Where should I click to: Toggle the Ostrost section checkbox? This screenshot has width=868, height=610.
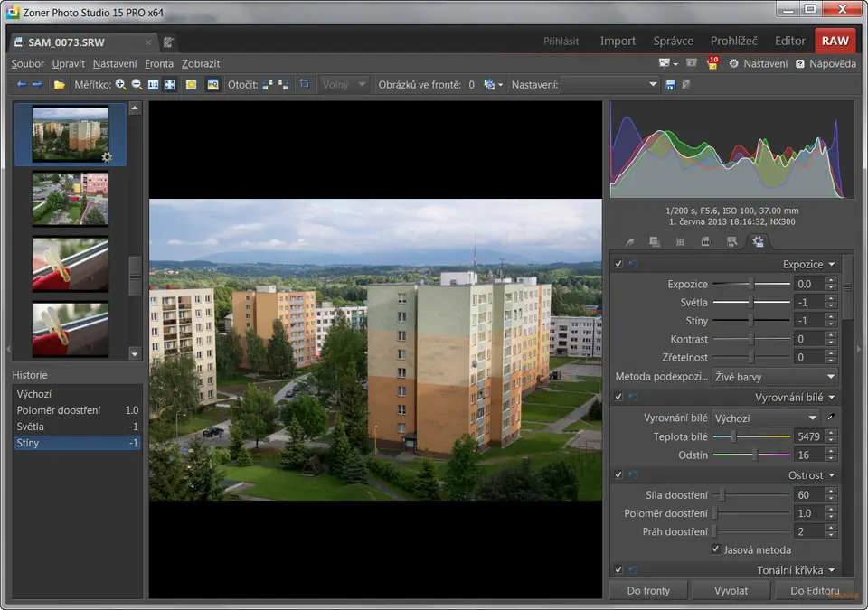(618, 474)
